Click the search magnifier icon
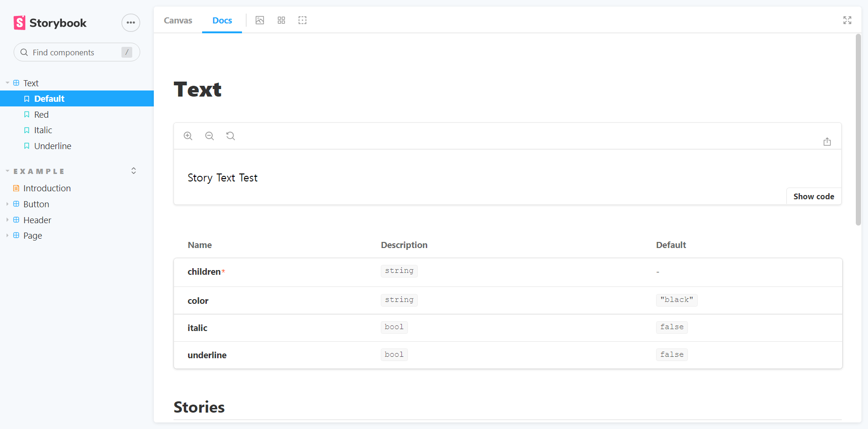Viewport: 868px width, 429px height. (24, 52)
